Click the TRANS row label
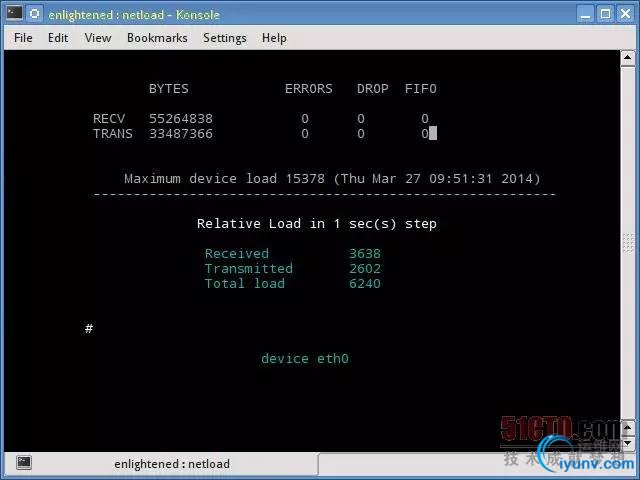 pos(113,134)
